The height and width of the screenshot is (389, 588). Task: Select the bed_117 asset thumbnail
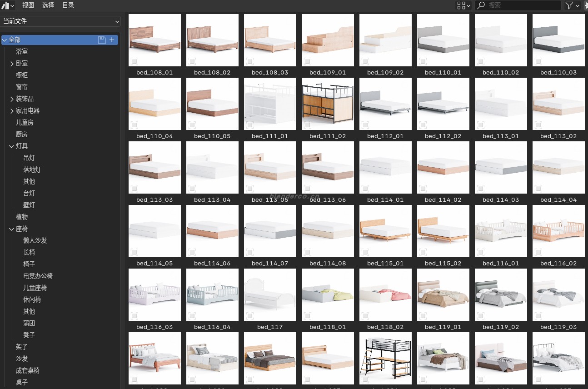(270, 294)
